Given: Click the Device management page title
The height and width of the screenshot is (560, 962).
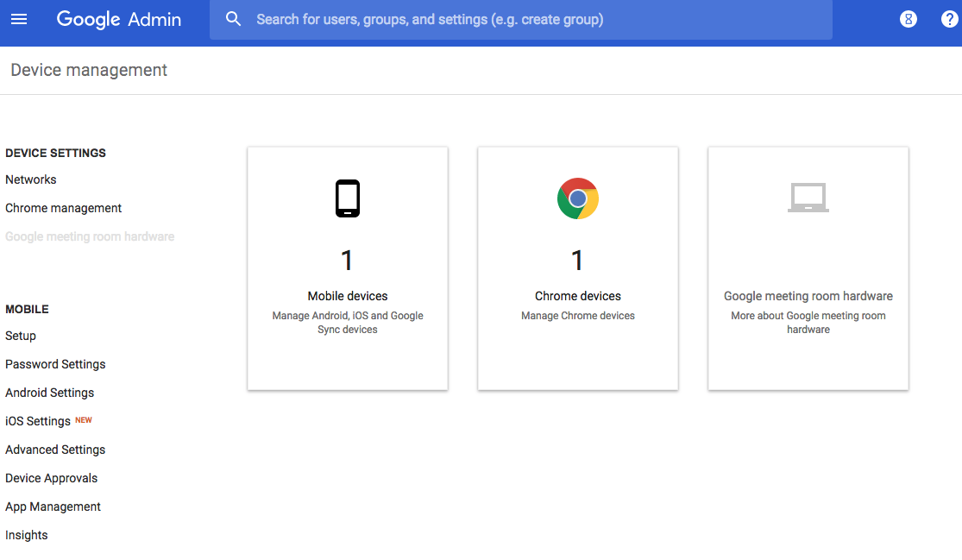Looking at the screenshot, I should coord(89,70).
